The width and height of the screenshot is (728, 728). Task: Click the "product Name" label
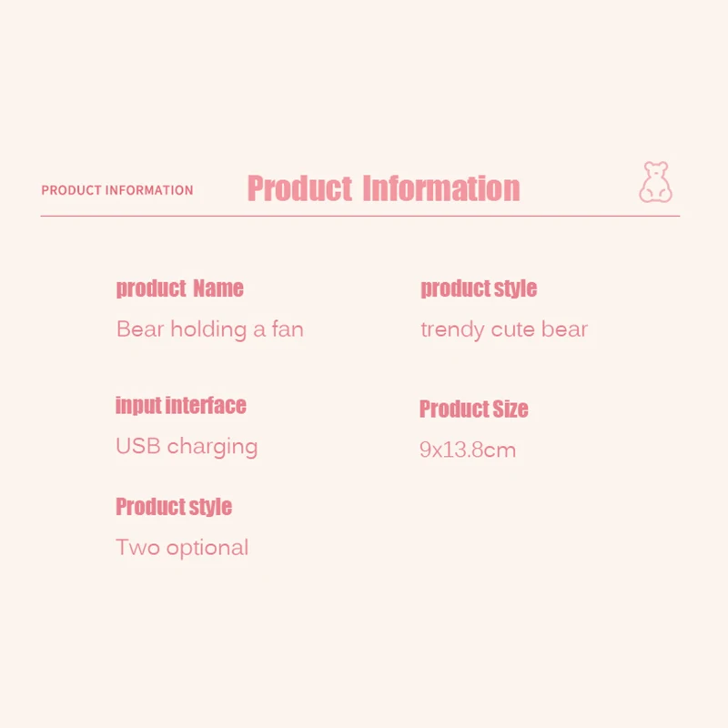(x=179, y=288)
